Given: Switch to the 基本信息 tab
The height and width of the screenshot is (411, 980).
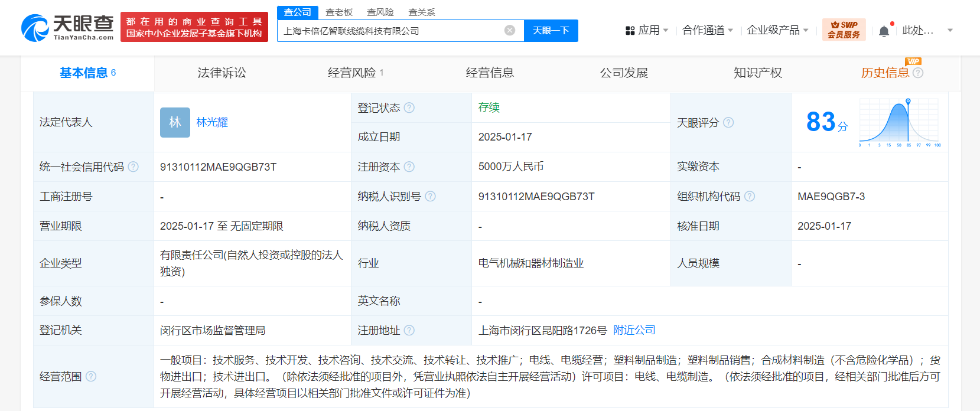Looking at the screenshot, I should click(x=87, y=73).
